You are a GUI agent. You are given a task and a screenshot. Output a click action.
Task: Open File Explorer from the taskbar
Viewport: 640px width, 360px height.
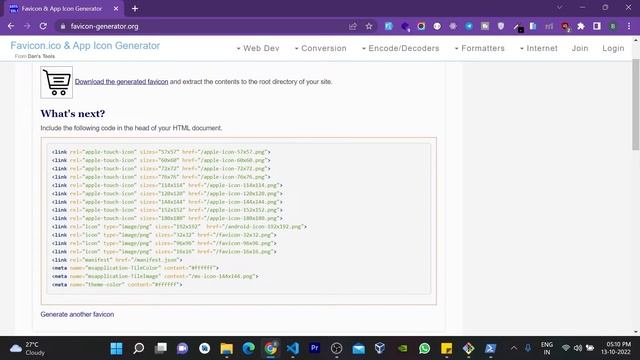tap(227, 348)
